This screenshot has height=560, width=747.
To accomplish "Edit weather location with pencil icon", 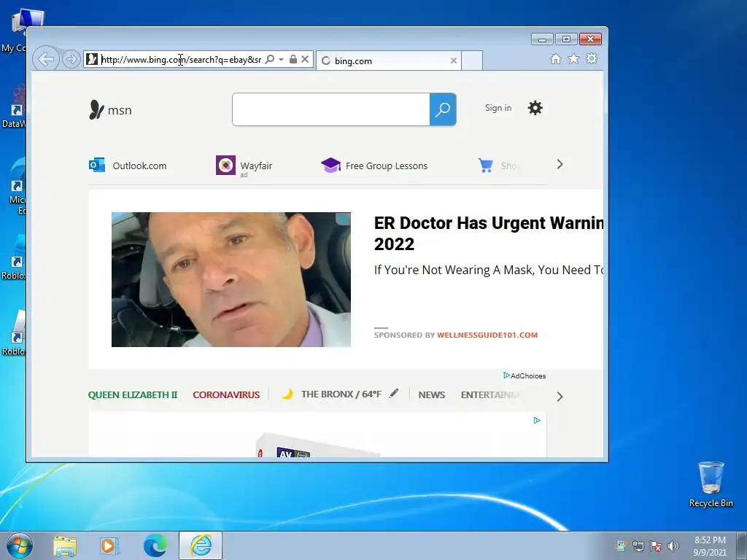I will click(393, 393).
